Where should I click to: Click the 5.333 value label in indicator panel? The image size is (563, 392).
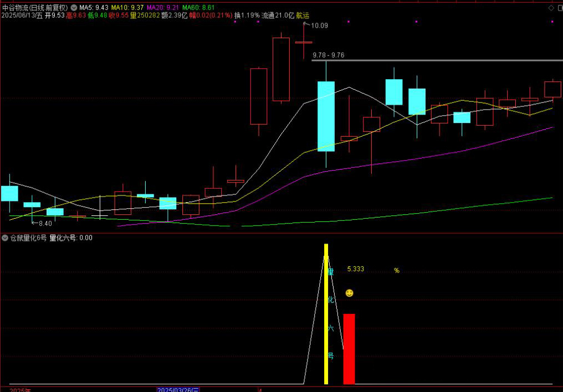click(355, 269)
